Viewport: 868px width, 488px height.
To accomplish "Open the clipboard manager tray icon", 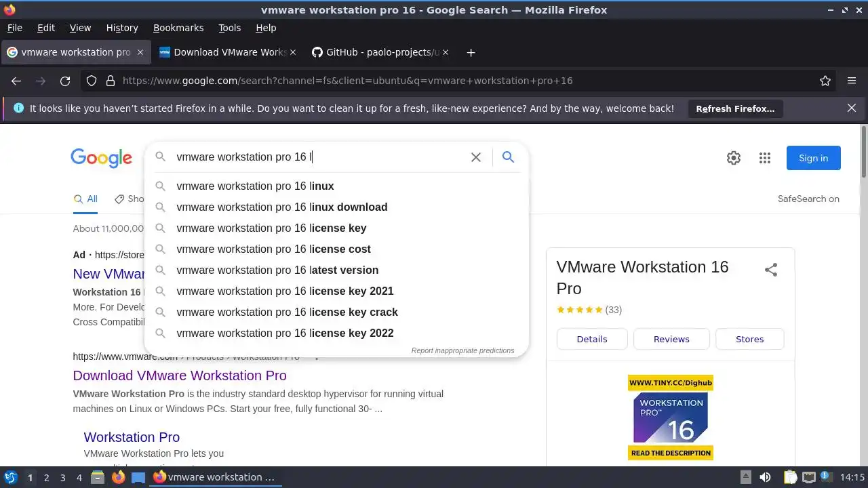I will click(789, 477).
